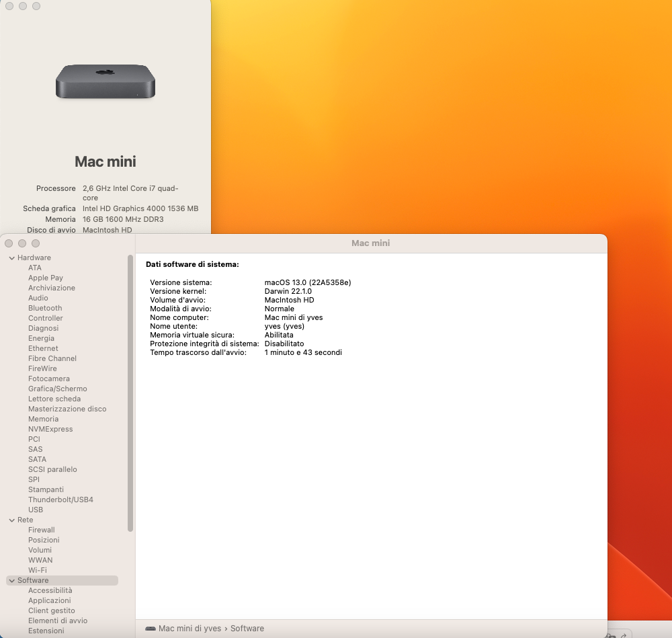Close the System Information window
This screenshot has width=672, height=638.
click(x=9, y=243)
